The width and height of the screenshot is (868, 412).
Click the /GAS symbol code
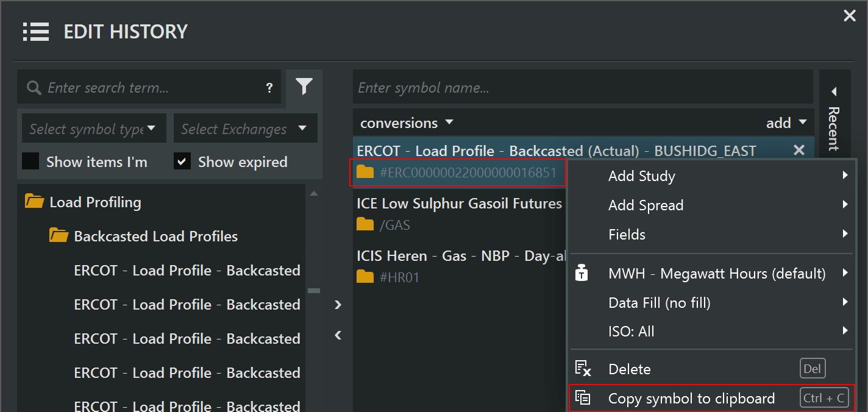(394, 226)
